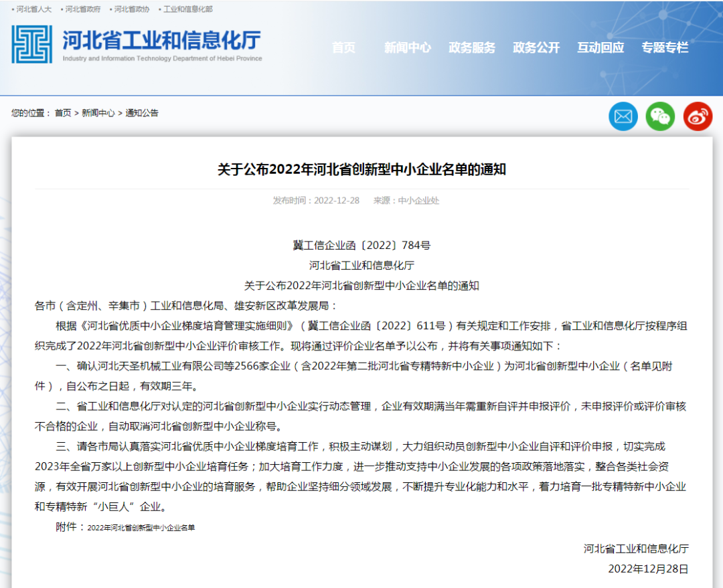Viewport: 723px width, 588px height.
Task: Click the 河北省政协 header link
Action: pos(132,9)
